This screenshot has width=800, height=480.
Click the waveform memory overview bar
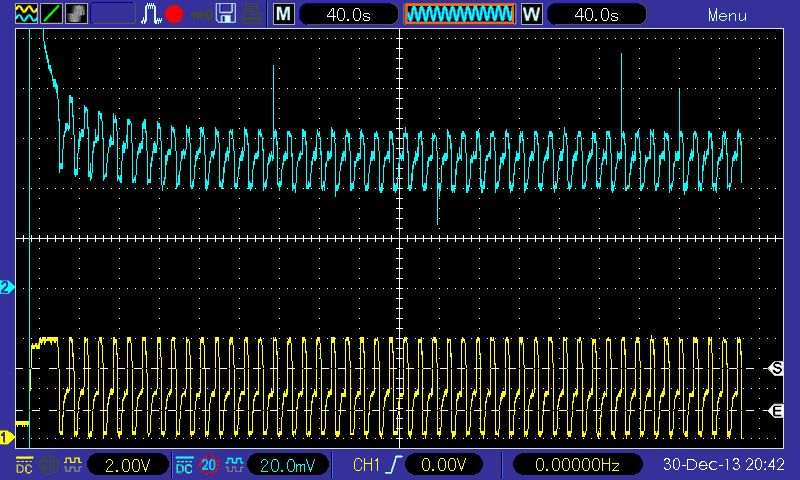tap(460, 14)
